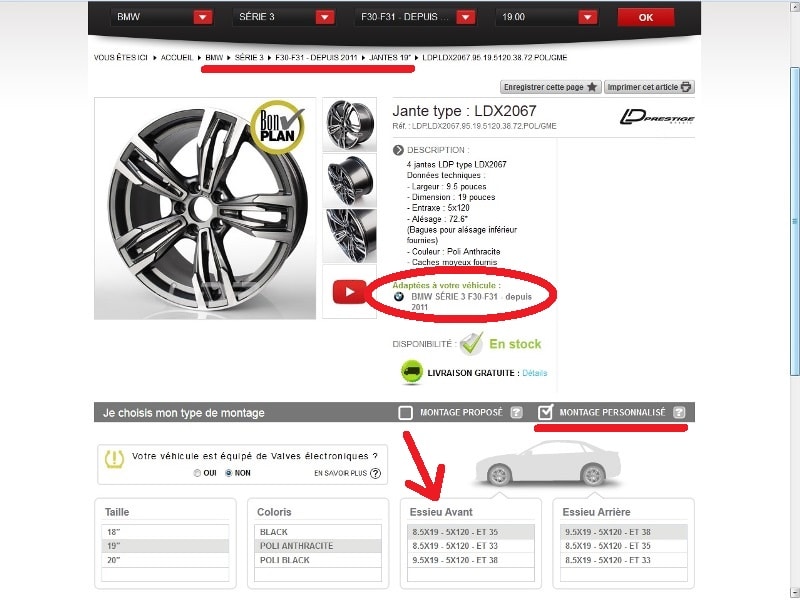Viewport: 800px width, 600px height.
Task: Select rear axle 9.5X19 - 5X120 - ET 38
Action: tap(623, 532)
